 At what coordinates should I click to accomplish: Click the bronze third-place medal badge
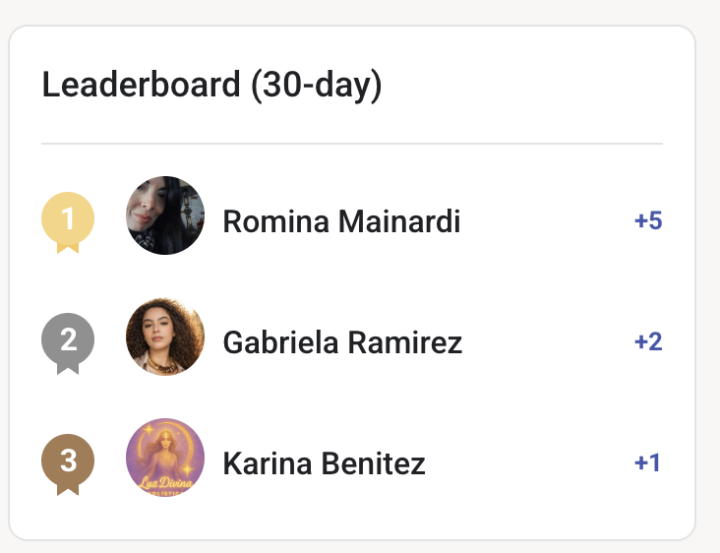[x=68, y=464]
